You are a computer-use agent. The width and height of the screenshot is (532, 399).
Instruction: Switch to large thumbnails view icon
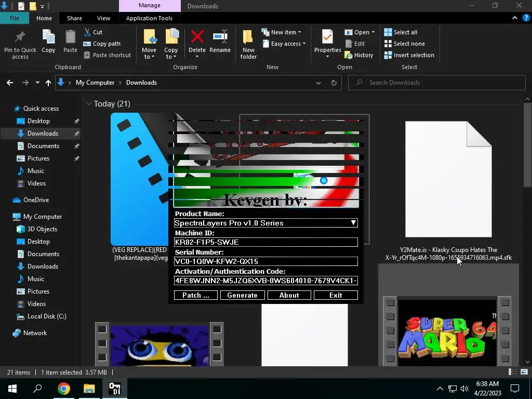point(524,372)
